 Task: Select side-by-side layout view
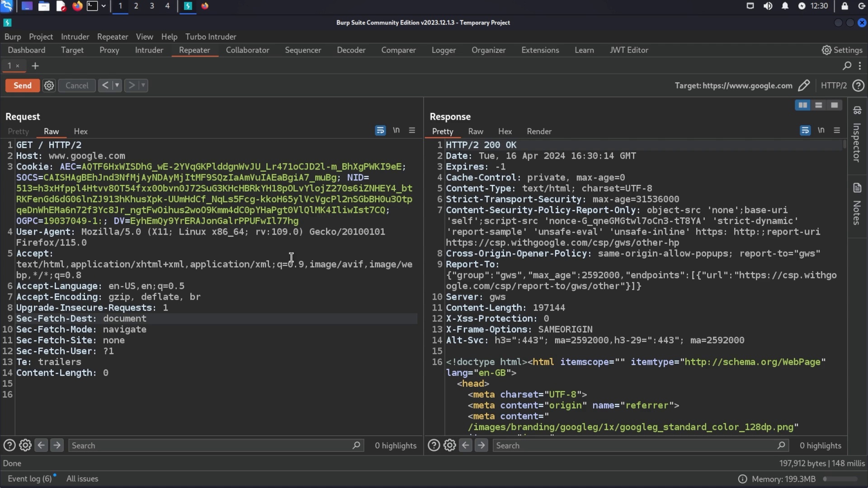pos(802,105)
